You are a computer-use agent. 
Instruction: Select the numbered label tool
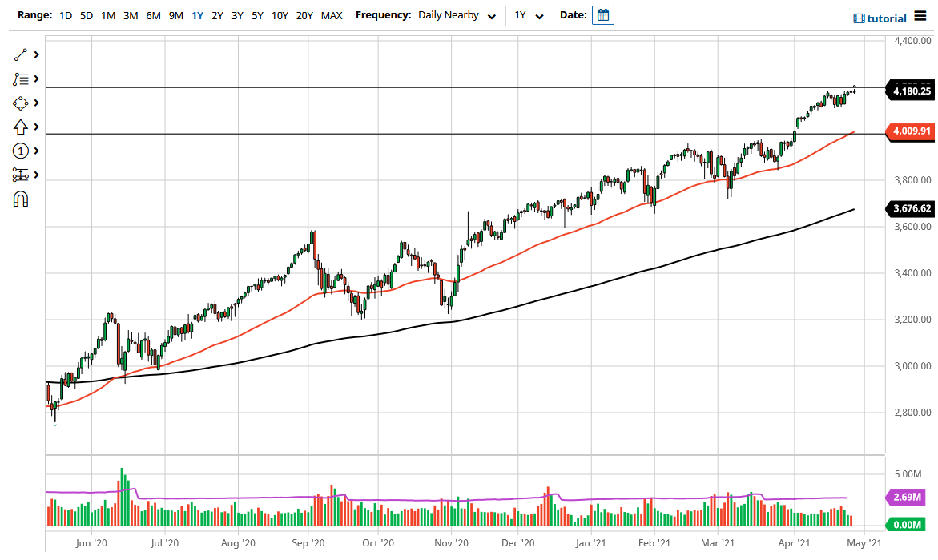coord(22,151)
